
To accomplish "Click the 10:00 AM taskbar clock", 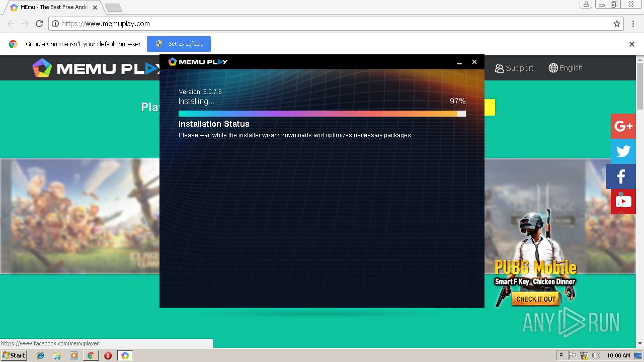I will tap(618, 355).
